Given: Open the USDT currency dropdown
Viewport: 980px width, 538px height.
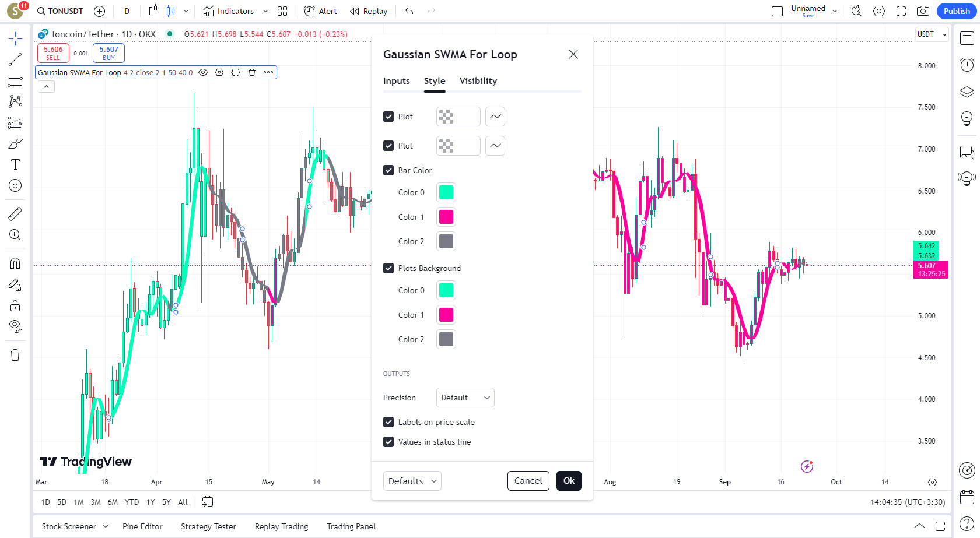Looking at the screenshot, I should [932, 34].
